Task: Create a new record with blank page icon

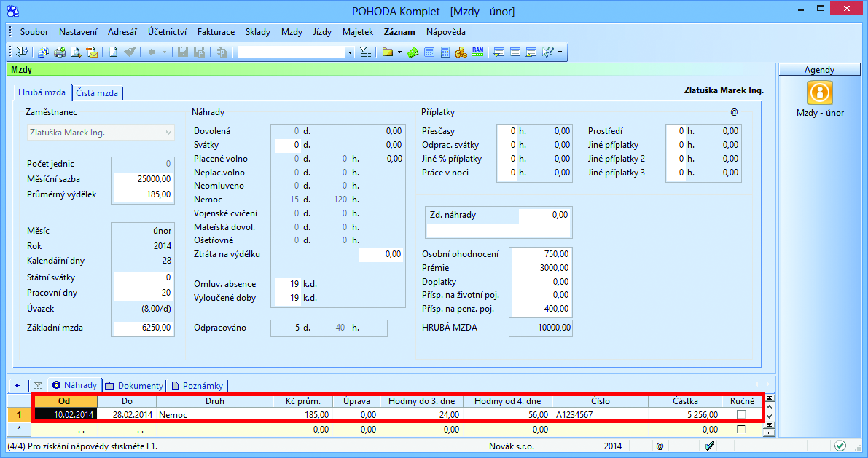Action: pos(113,52)
